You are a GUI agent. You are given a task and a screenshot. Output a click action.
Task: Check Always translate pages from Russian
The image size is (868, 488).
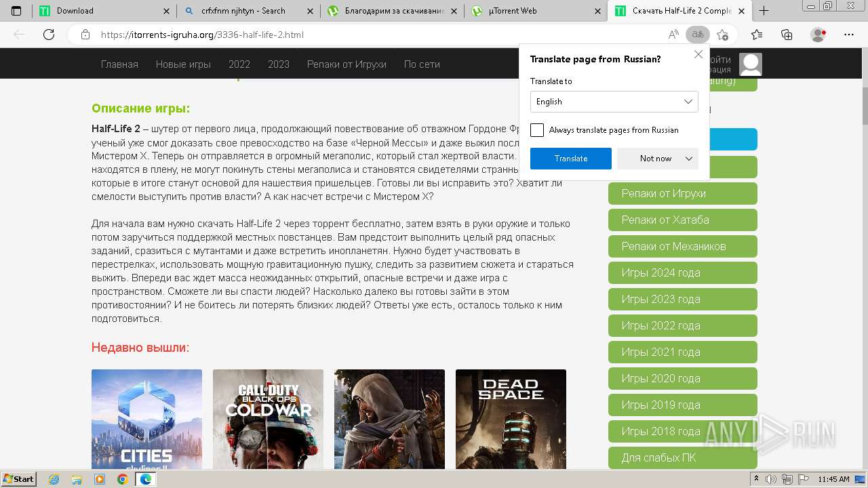pyautogui.click(x=537, y=130)
